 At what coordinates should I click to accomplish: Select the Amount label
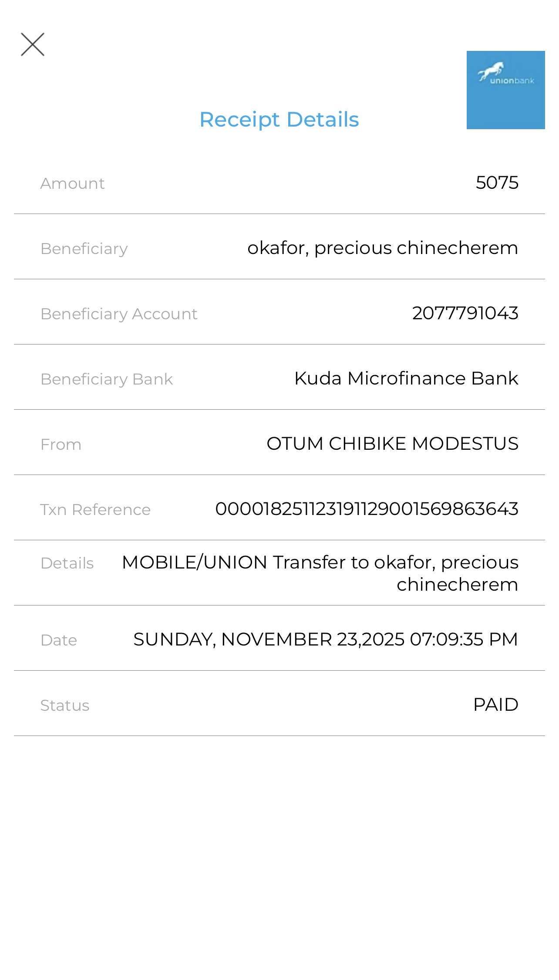point(72,184)
